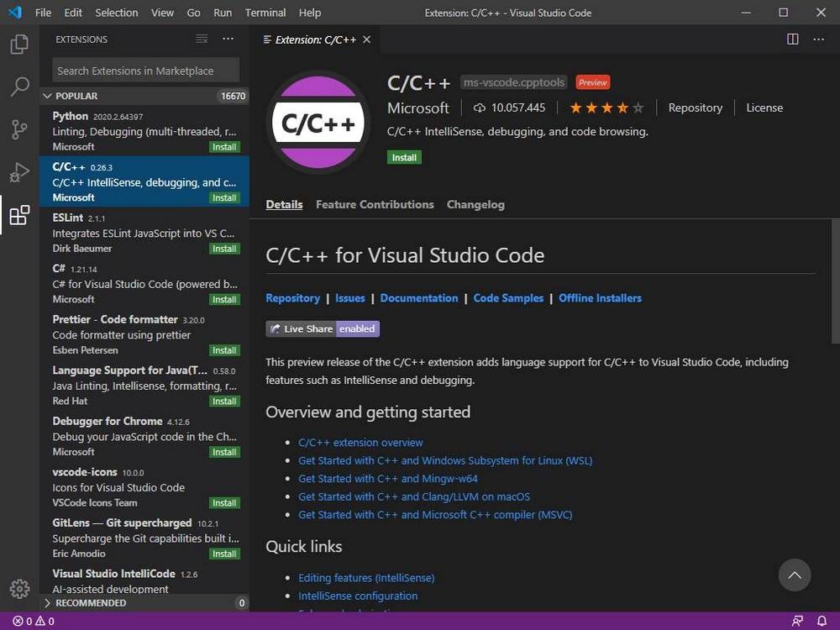Click the split editor icon
This screenshot has width=840, height=630.
pyautogui.click(x=792, y=39)
